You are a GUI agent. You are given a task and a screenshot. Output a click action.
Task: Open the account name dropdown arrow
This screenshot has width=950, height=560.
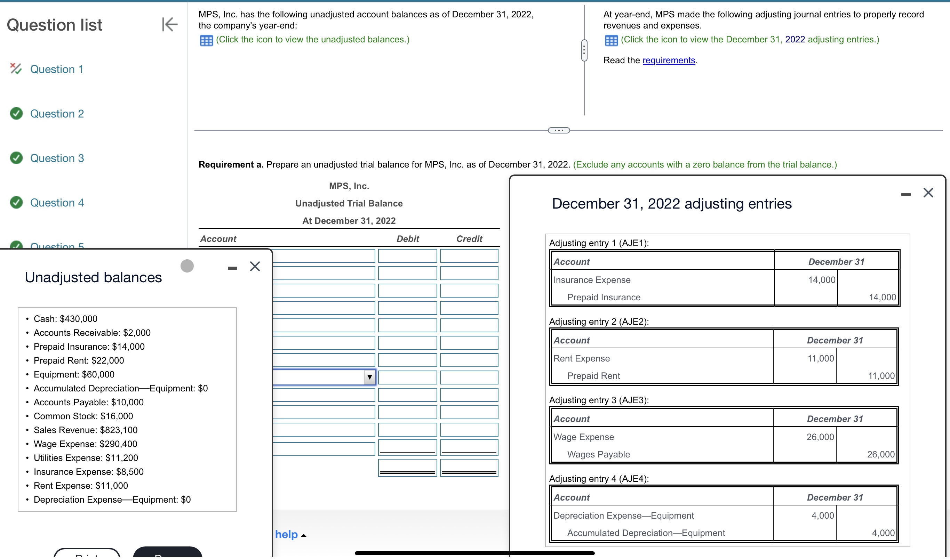tap(369, 377)
